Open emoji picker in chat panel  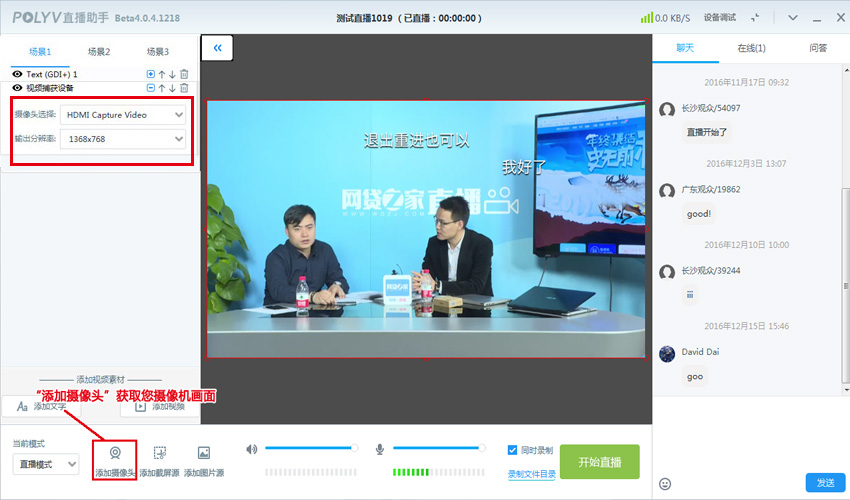pyautogui.click(x=665, y=483)
